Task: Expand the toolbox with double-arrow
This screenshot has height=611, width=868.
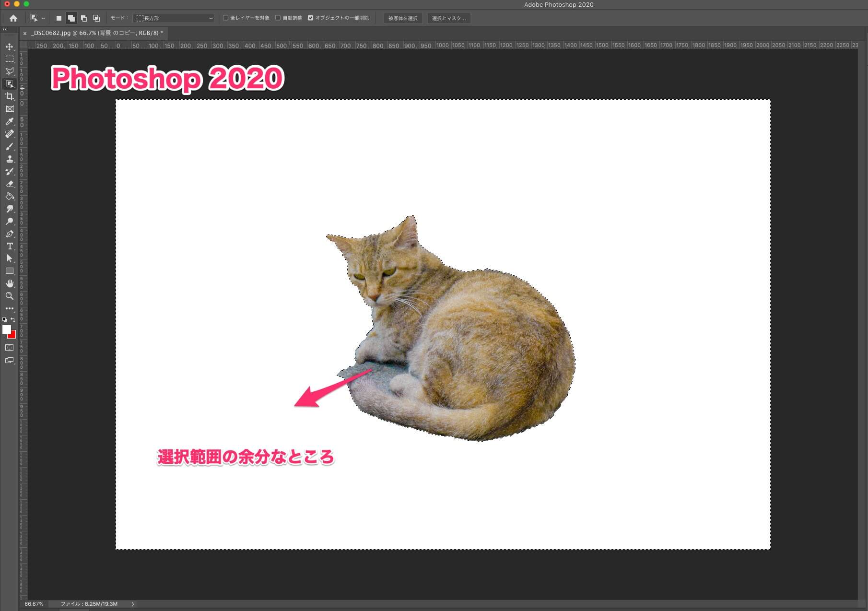Action: pos(4,30)
